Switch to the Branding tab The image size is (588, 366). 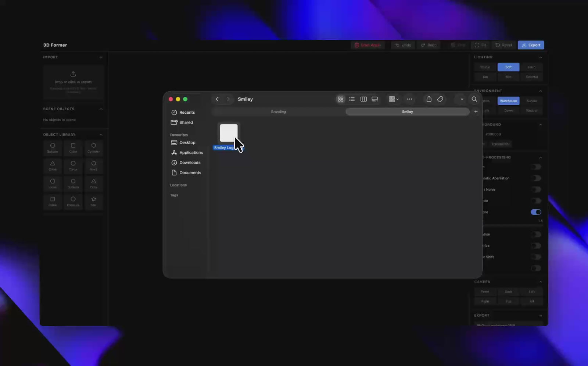pyautogui.click(x=279, y=112)
